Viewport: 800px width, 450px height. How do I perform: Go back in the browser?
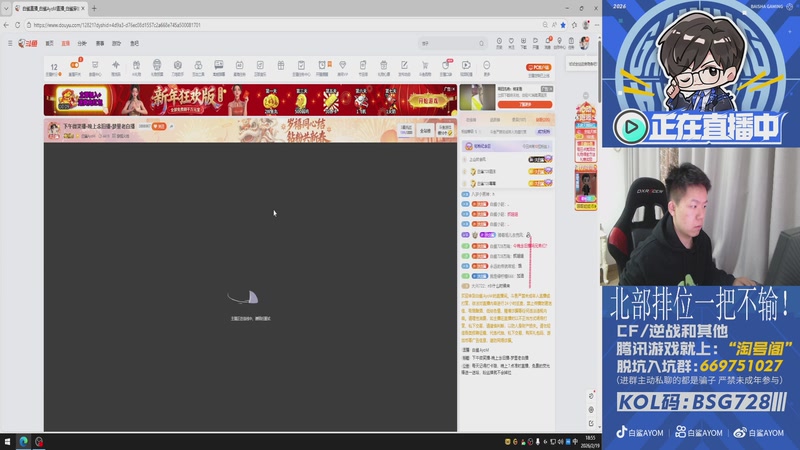coord(6,24)
